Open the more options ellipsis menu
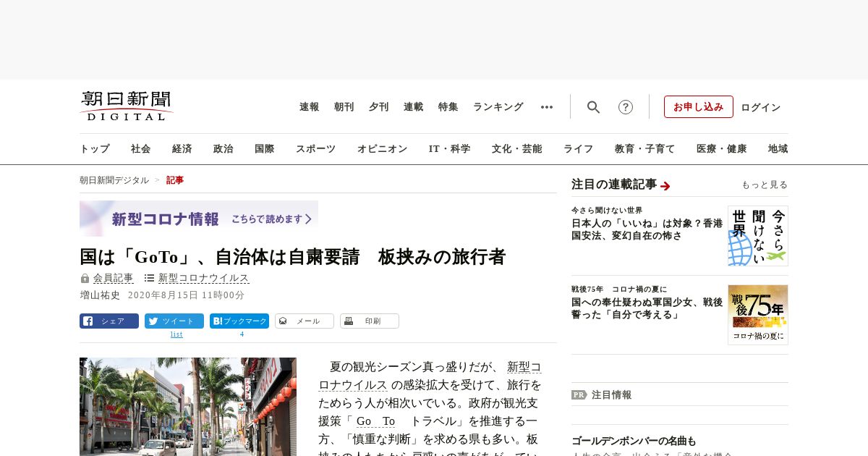 coord(547,107)
